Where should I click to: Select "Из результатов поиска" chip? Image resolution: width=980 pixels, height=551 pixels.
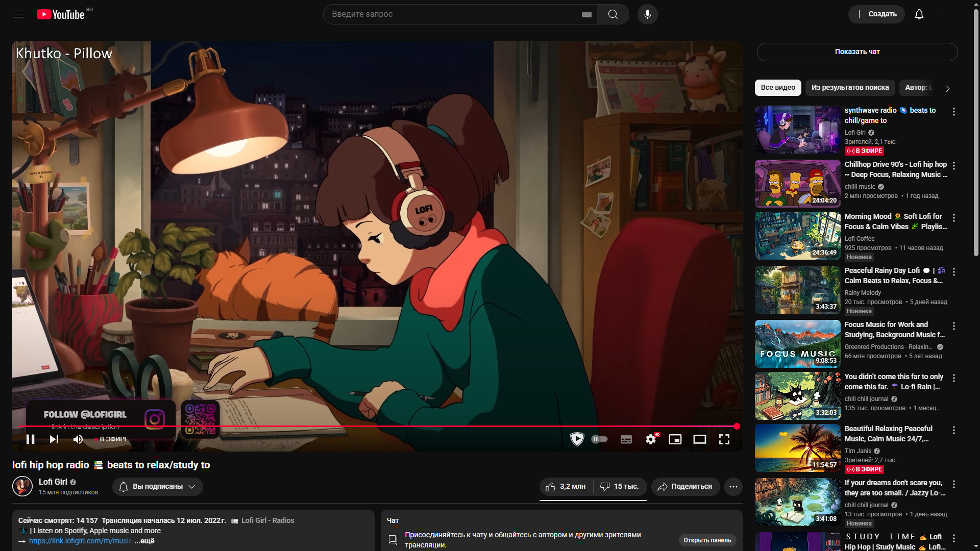pos(850,88)
